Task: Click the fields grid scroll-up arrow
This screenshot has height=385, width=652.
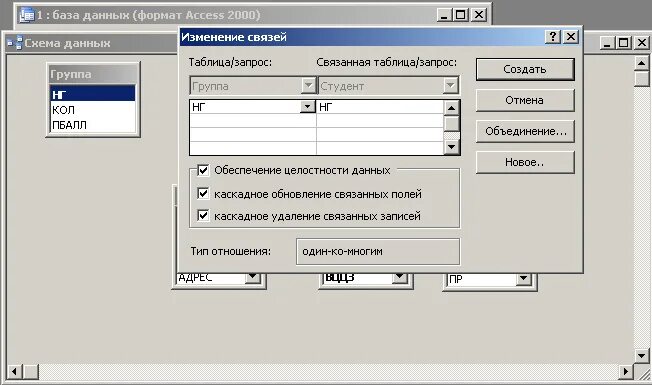Action: click(451, 108)
